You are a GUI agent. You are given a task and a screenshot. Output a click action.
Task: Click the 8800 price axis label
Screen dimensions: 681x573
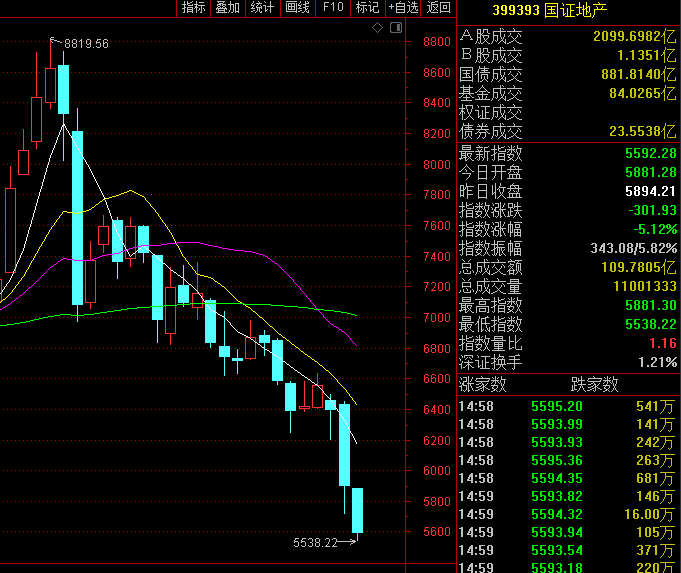click(x=437, y=42)
